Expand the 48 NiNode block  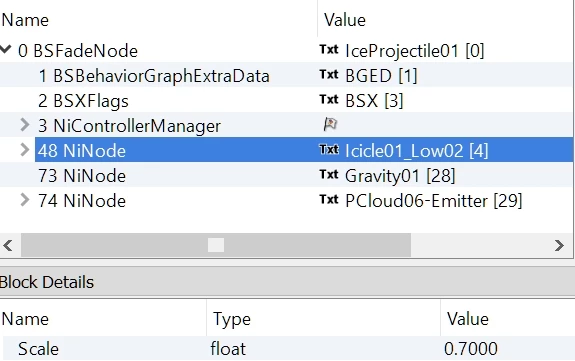click(x=25, y=150)
